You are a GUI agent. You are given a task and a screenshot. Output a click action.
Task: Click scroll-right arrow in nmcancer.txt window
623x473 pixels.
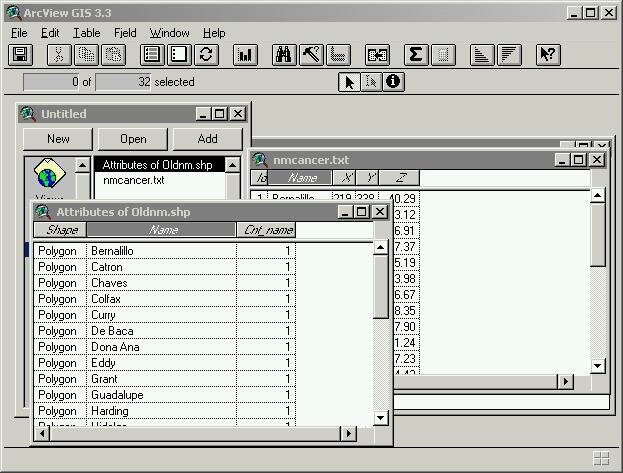(x=565, y=382)
